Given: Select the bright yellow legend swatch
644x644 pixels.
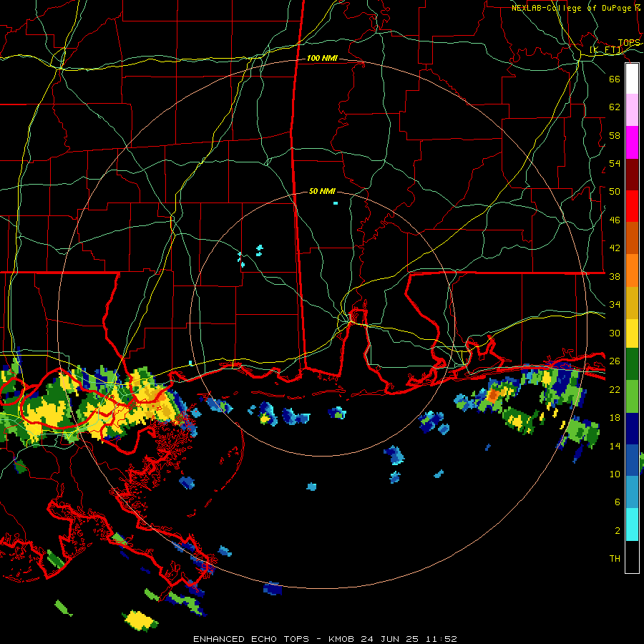Looking at the screenshot, I should pyautogui.click(x=632, y=333).
